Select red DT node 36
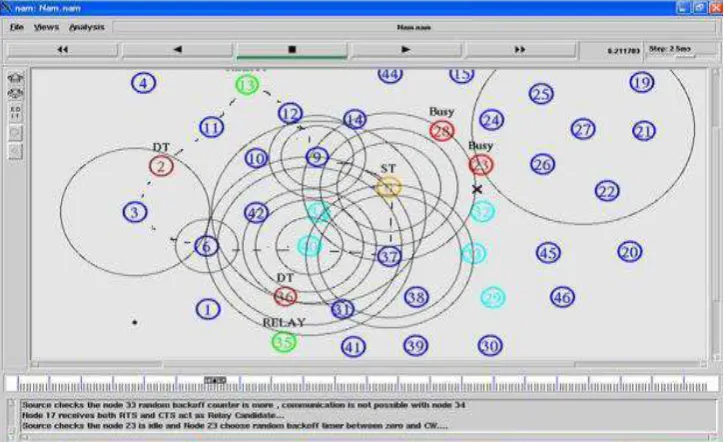 (285, 296)
